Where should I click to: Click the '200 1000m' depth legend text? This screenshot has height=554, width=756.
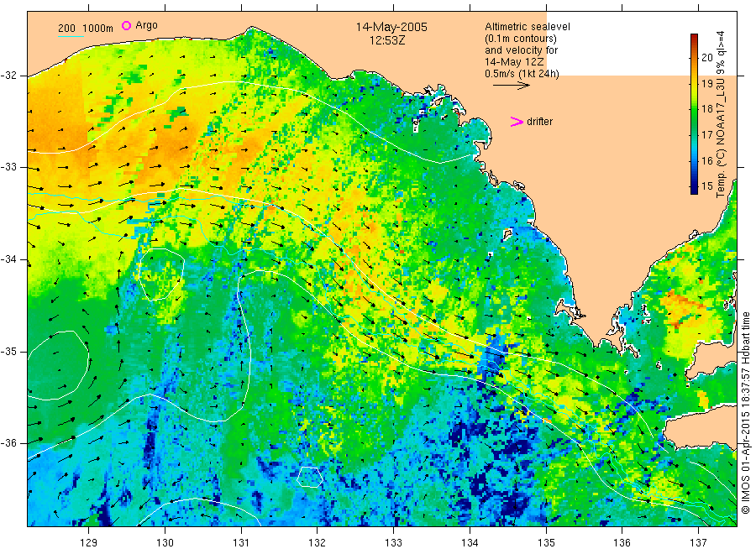point(86,29)
